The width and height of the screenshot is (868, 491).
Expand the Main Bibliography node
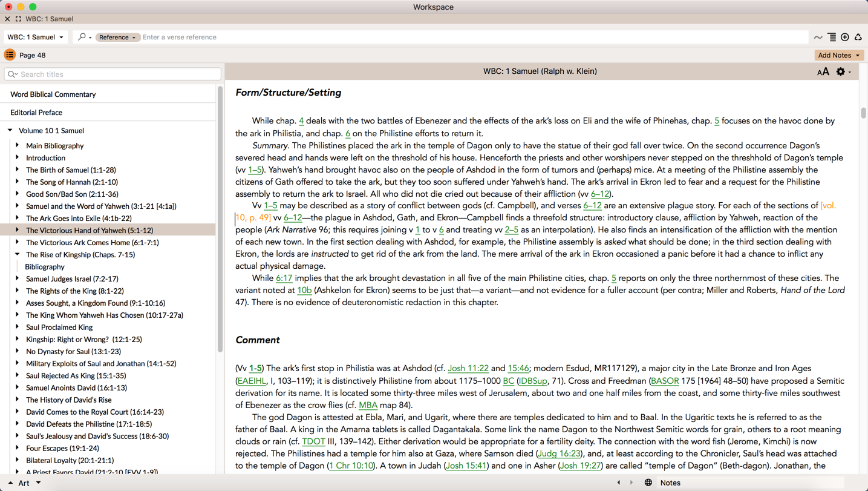point(17,145)
